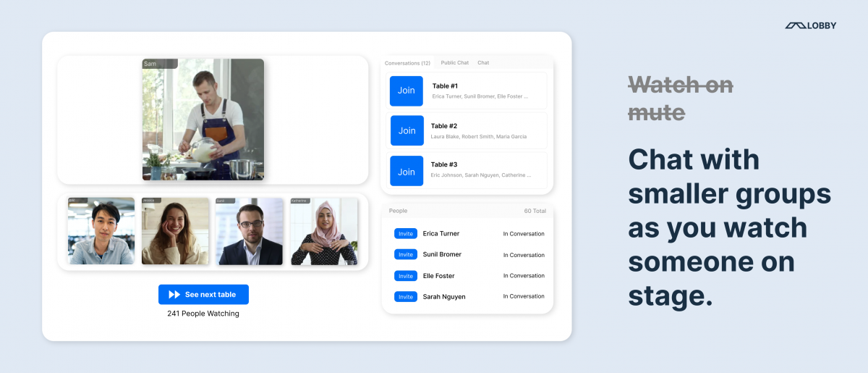
Task: Join Table #3 conversation
Action: coord(407,172)
